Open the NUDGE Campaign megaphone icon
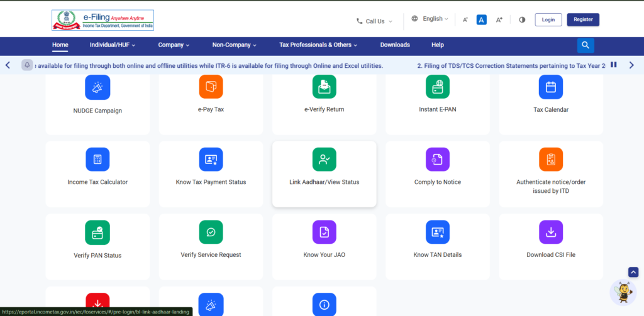Viewport: 644px width, 316px height. coord(97,87)
